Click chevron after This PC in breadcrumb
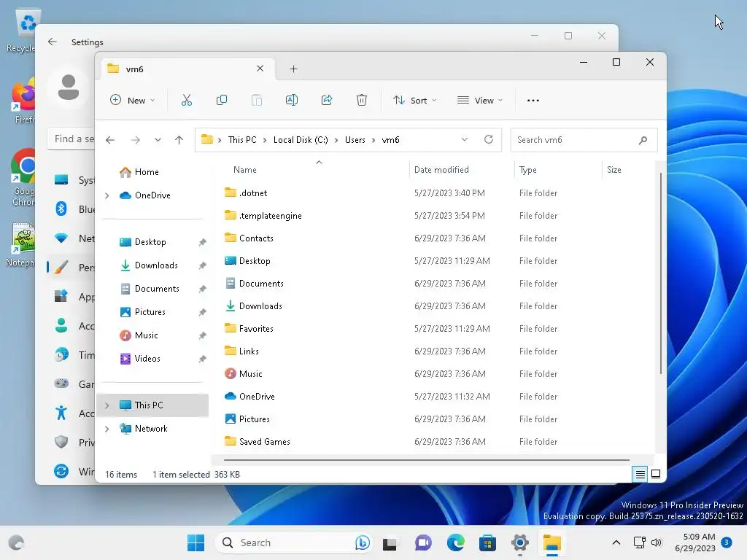This screenshot has width=747, height=560. [x=265, y=140]
